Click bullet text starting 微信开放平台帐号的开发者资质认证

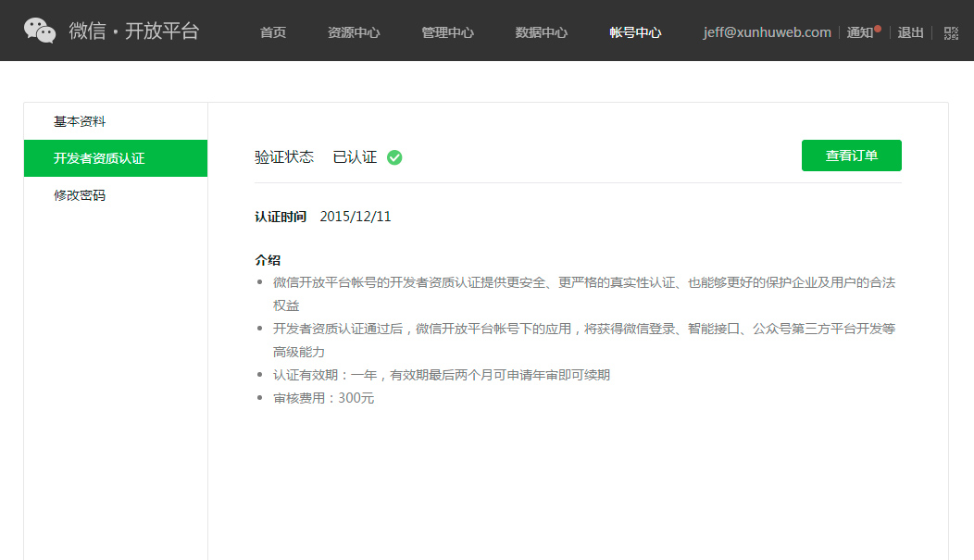pos(584,293)
